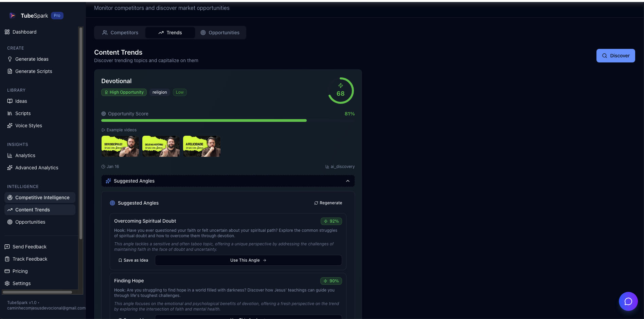Click the Finding Hope angle title

coord(129,281)
